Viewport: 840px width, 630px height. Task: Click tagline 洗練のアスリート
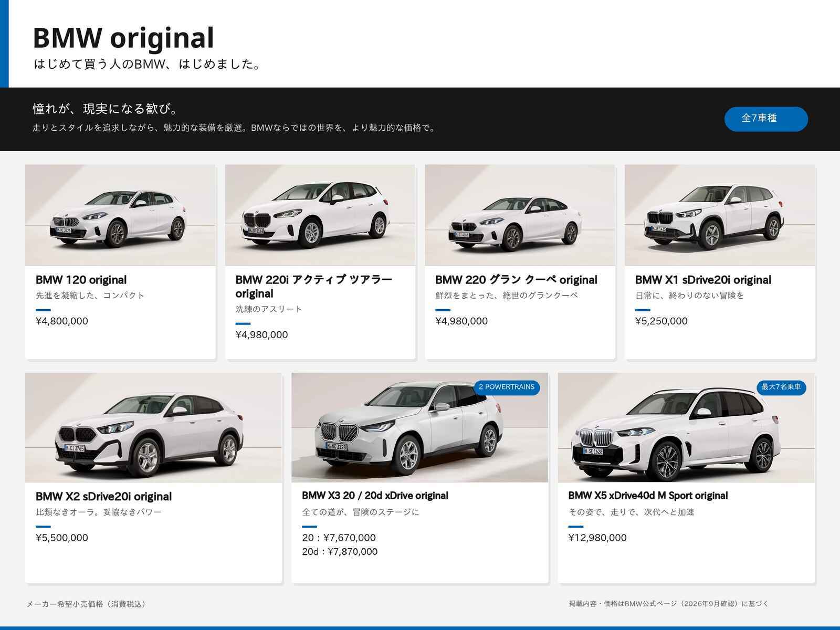[x=269, y=309]
